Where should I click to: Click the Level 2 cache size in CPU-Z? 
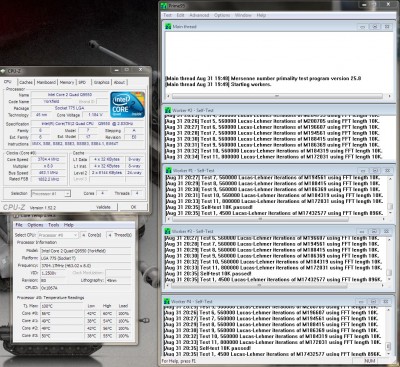point(107,173)
